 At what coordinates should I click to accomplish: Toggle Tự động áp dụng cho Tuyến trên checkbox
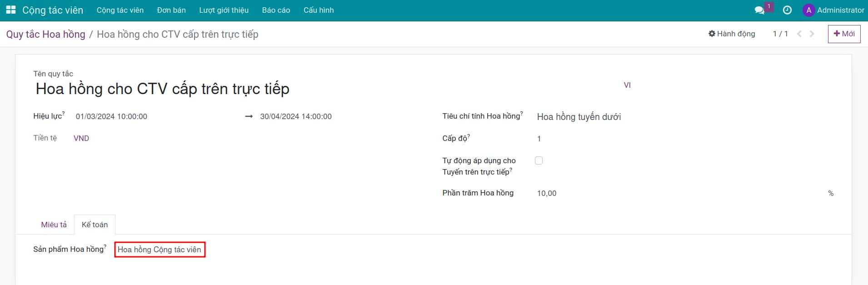(539, 160)
